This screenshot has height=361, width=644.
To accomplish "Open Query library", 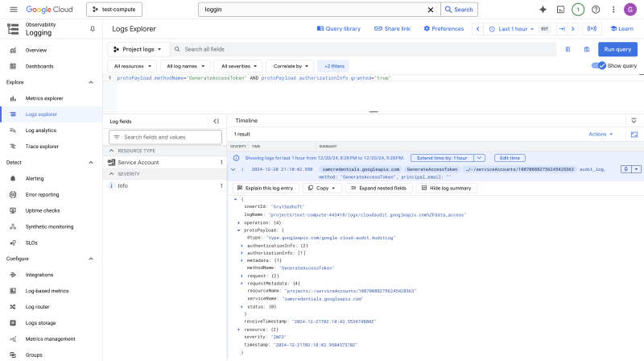I will click(339, 29).
